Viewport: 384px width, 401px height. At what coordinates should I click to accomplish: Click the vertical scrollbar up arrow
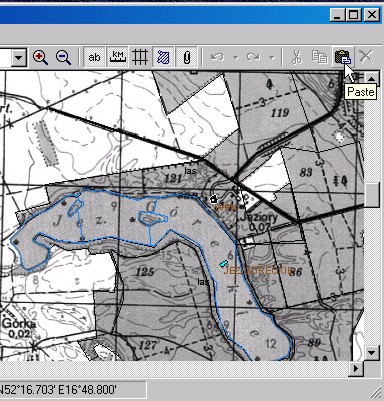(x=371, y=79)
